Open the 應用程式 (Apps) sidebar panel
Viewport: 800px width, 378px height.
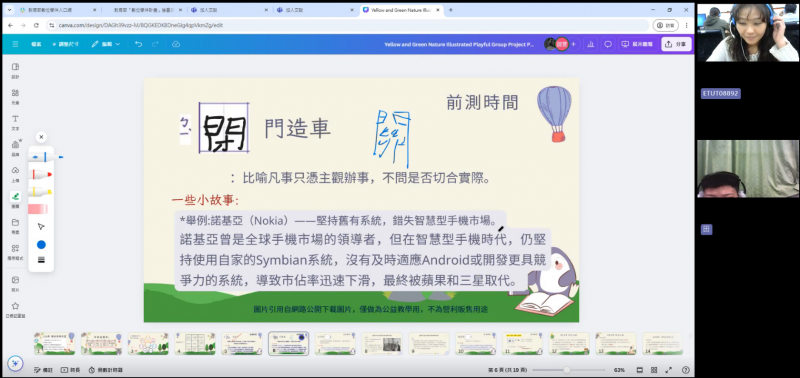tap(15, 252)
